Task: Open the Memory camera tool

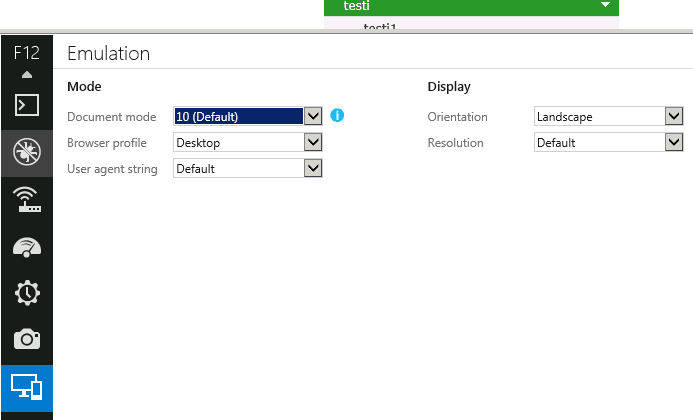Action: click(27, 340)
